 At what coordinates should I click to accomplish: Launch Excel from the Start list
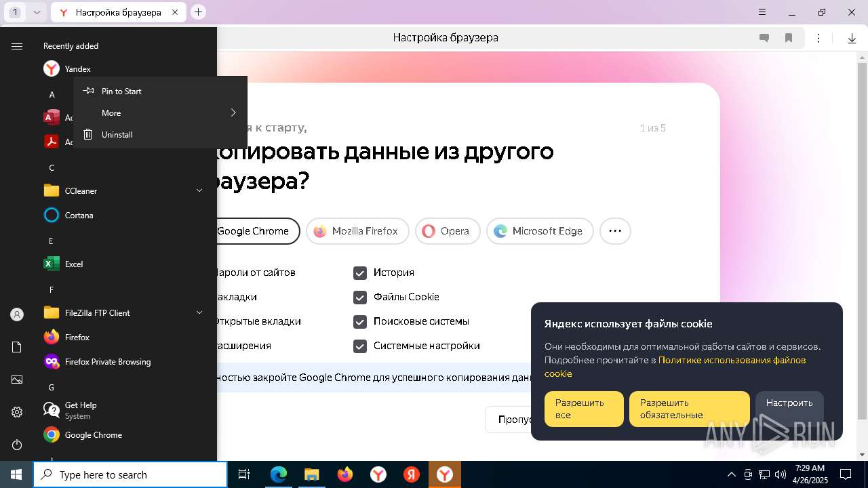tap(122, 264)
